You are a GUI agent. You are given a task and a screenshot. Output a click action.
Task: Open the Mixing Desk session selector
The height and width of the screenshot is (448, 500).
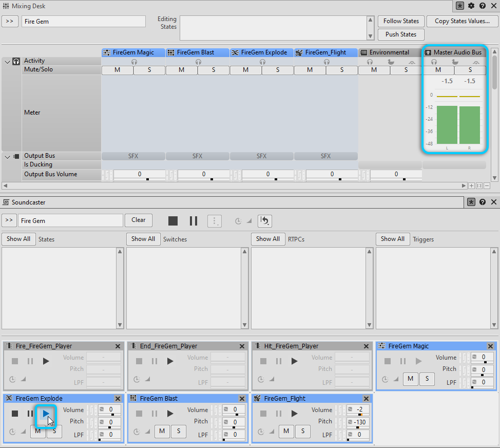(10, 22)
